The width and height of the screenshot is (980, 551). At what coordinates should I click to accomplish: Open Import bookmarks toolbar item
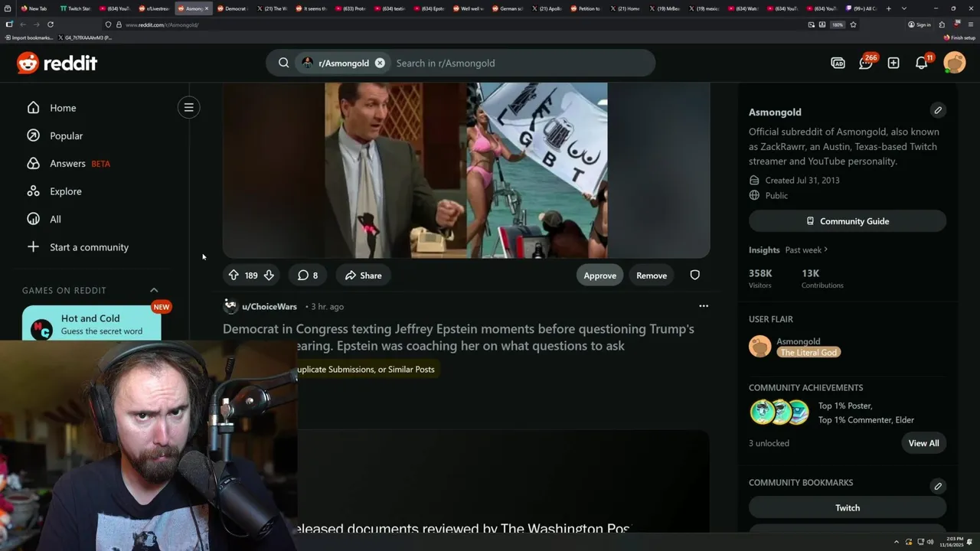pos(29,37)
